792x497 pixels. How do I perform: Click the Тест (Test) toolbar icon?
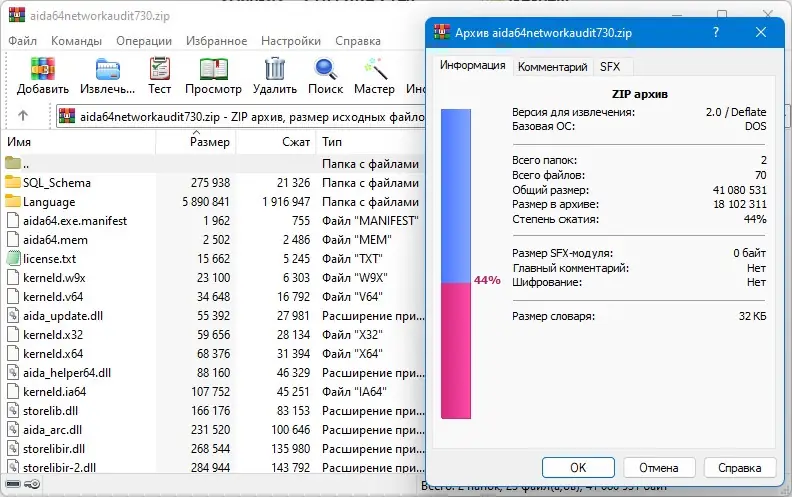[160, 69]
